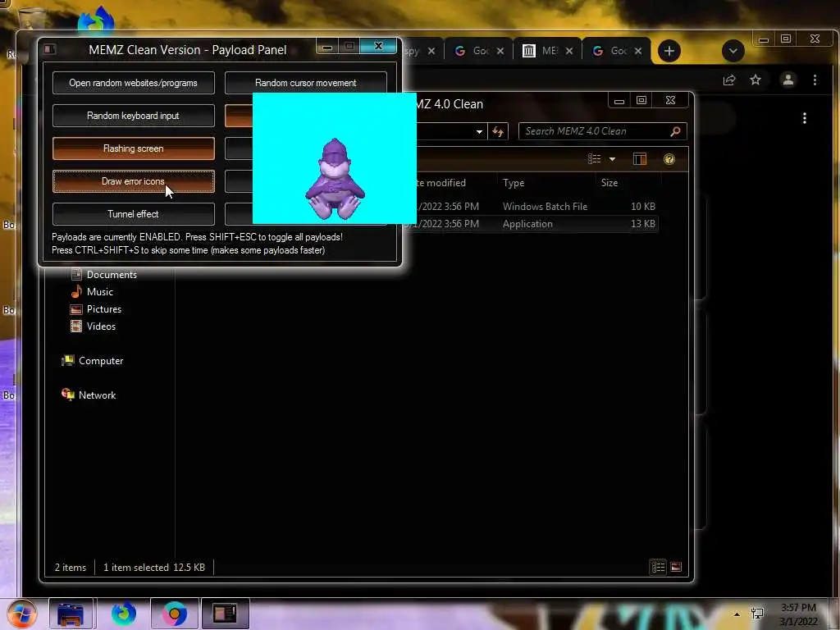Open the Windows Start menu
Screen dimensions: 840x630
tap(21, 614)
